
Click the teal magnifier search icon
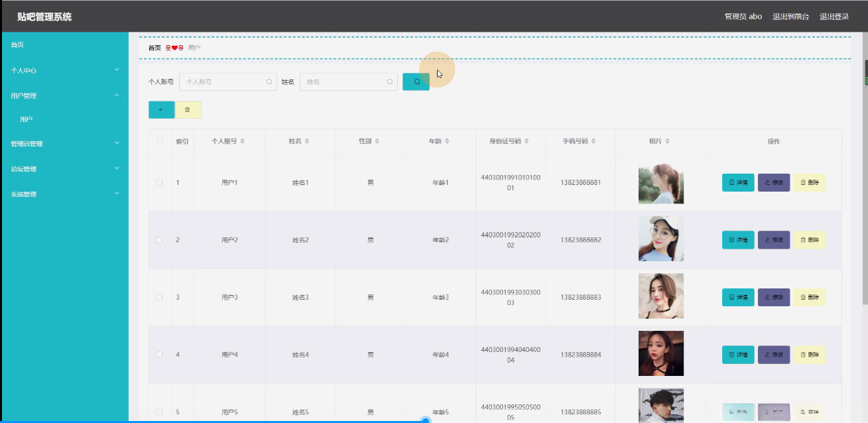[416, 81]
